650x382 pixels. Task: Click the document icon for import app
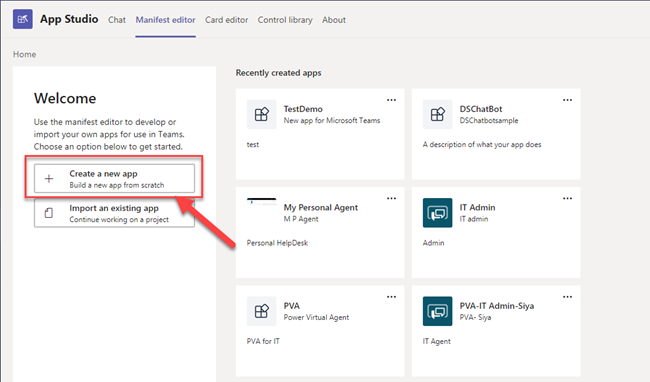[49, 213]
